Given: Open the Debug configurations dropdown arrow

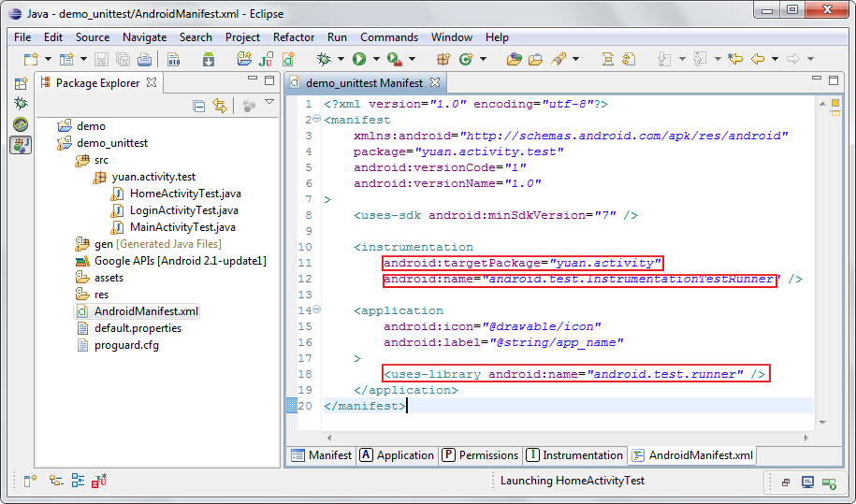Looking at the screenshot, I should click(341, 59).
